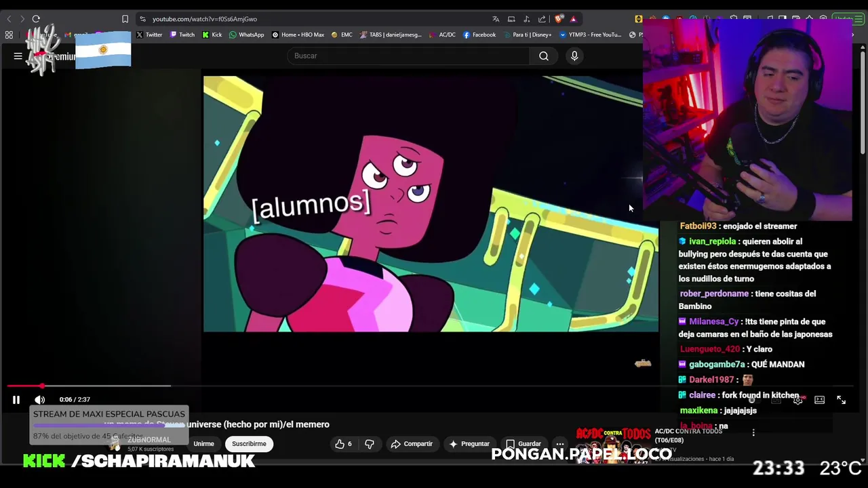Open the Facebook bookmark

pyautogui.click(x=479, y=35)
